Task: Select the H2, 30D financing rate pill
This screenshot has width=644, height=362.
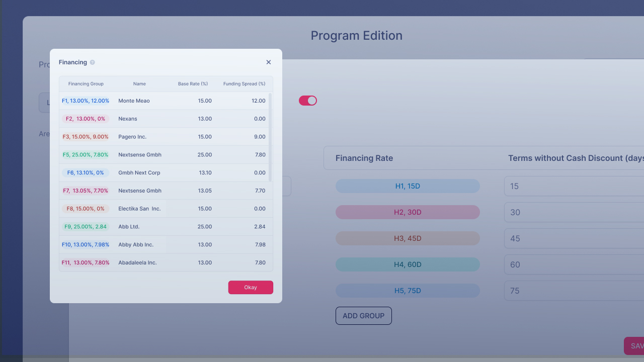Action: [x=408, y=212]
